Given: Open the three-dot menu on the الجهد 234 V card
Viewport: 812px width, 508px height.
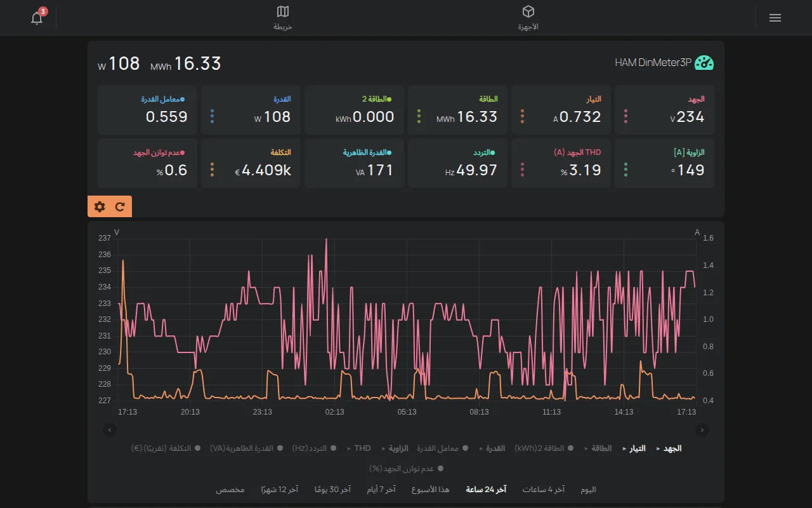Looking at the screenshot, I should click(x=626, y=116).
